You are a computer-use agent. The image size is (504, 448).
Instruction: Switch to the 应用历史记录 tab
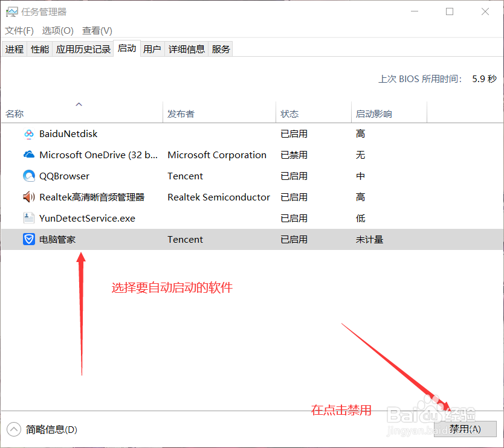coord(83,49)
